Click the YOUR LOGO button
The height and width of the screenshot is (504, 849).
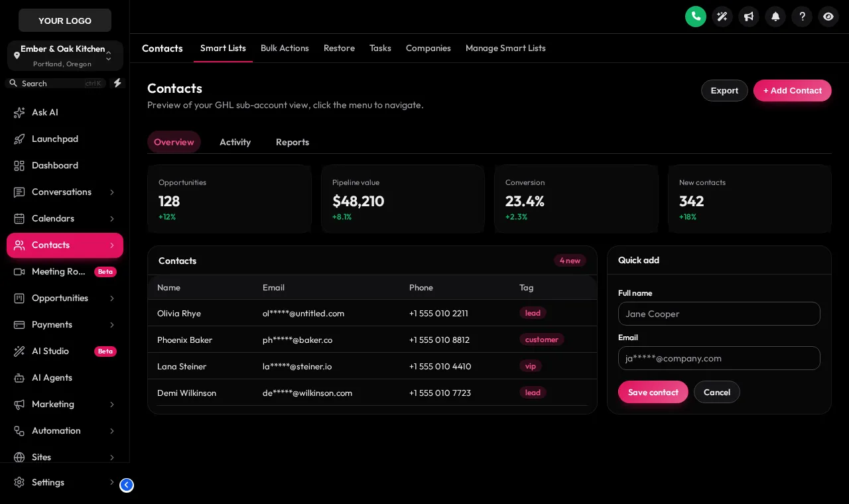pyautogui.click(x=65, y=21)
